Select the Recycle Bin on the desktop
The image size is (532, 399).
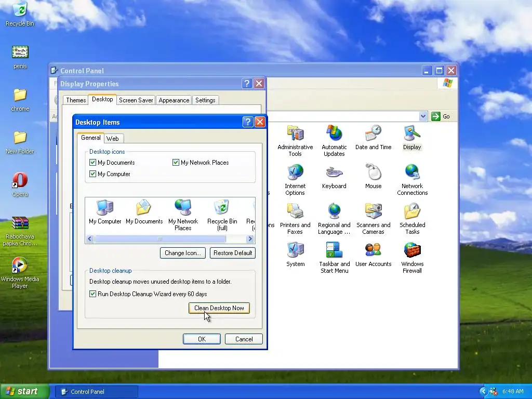pos(20,14)
